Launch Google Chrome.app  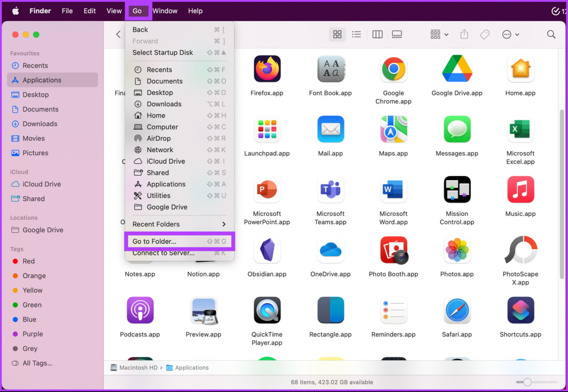click(x=393, y=69)
